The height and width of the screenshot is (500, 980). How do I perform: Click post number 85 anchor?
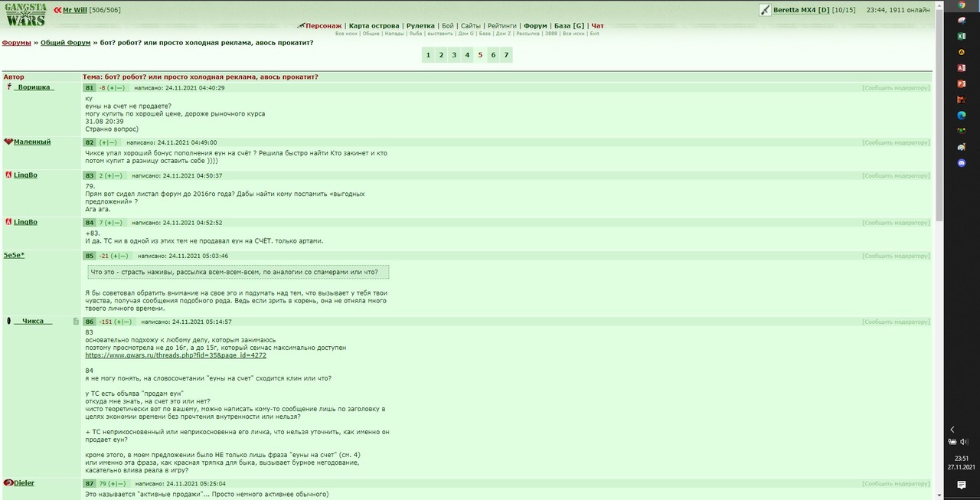(90, 256)
